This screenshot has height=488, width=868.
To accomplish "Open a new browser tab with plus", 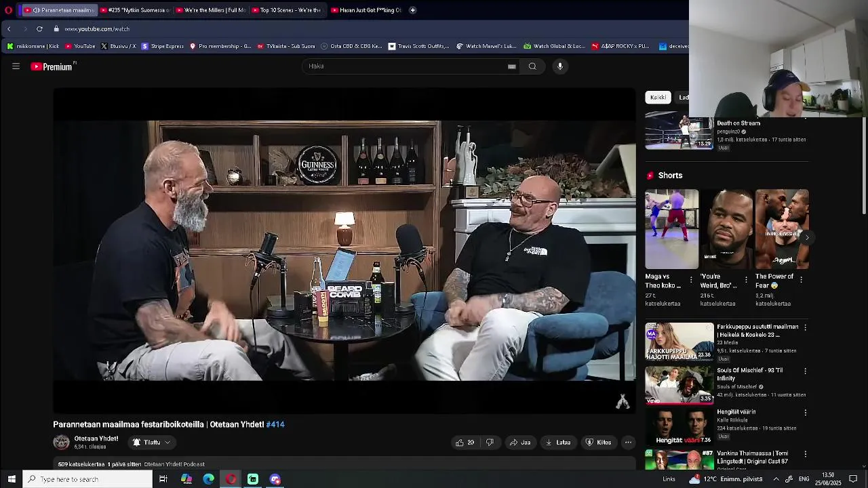I will click(412, 10).
